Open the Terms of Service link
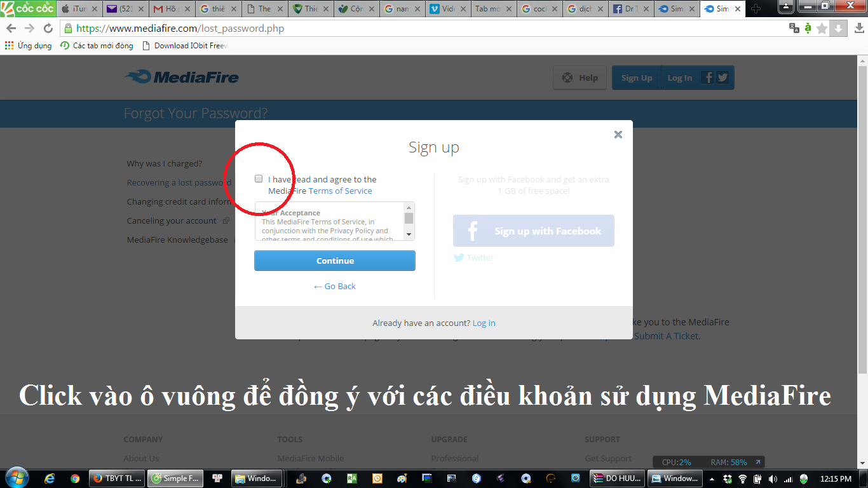868x488 pixels. pyautogui.click(x=341, y=191)
